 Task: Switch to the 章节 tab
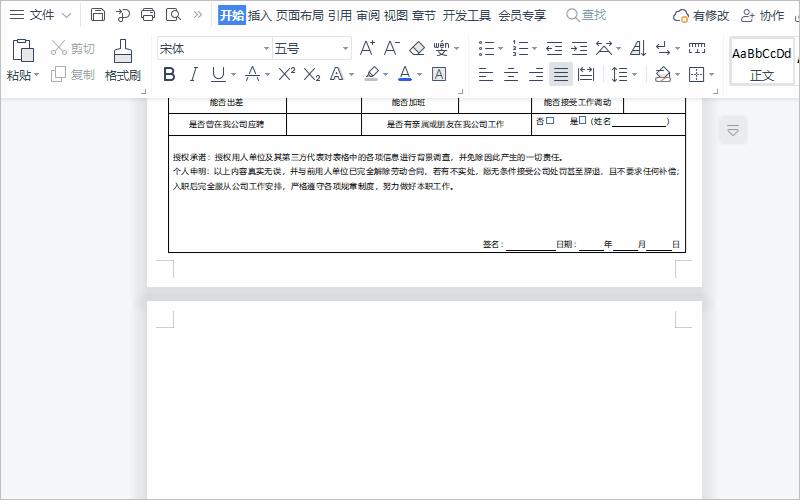coord(423,15)
